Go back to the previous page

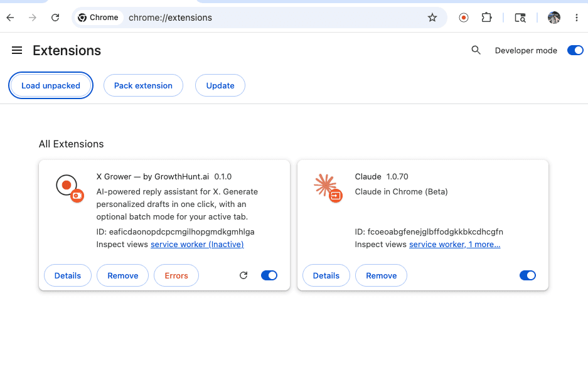pos(10,18)
